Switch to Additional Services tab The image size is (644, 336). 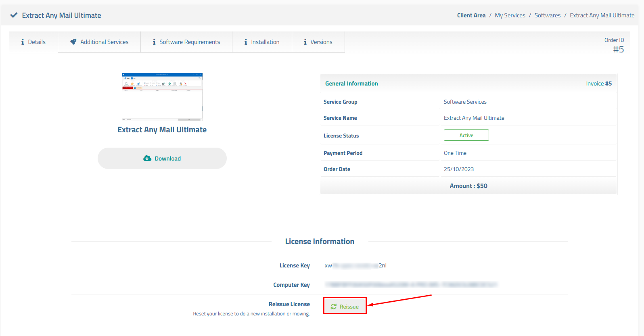(99, 42)
